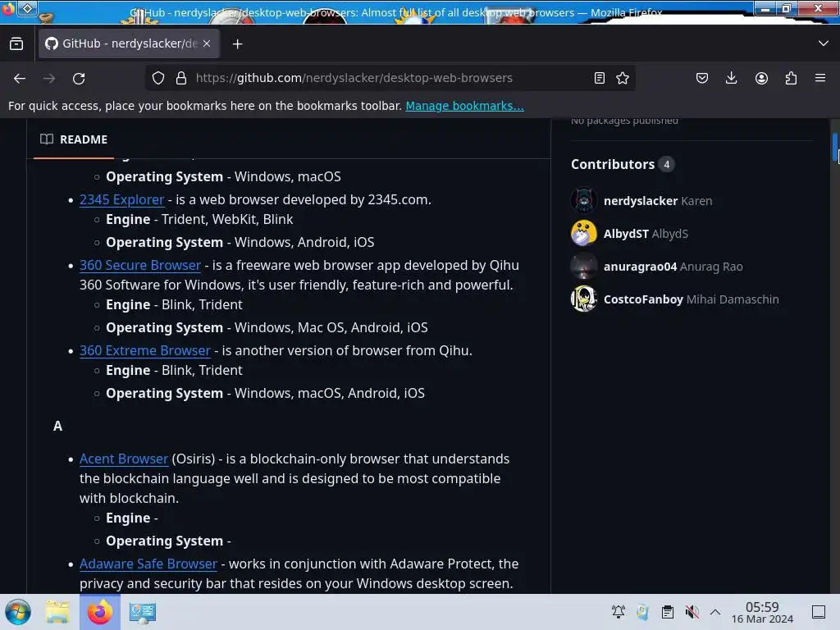Open the Downloads panel icon
Image resolution: width=840 pixels, height=630 pixels.
[x=731, y=78]
